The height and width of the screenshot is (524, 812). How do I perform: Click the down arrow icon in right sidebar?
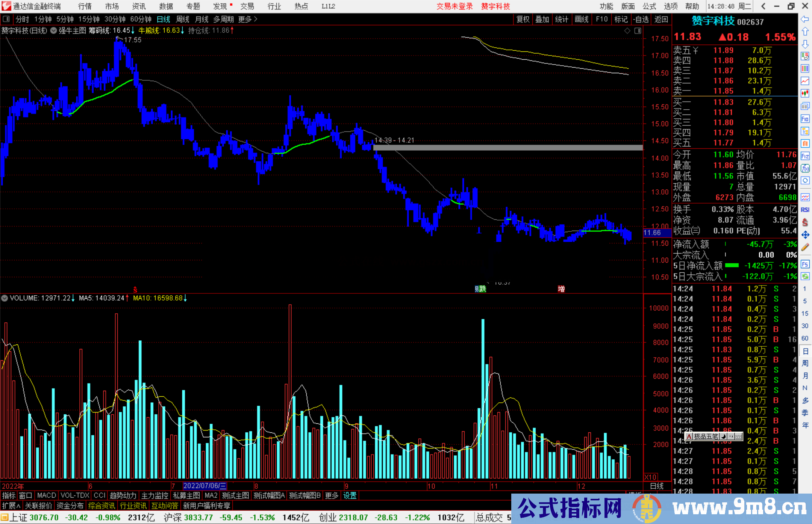pyautogui.click(x=805, y=44)
